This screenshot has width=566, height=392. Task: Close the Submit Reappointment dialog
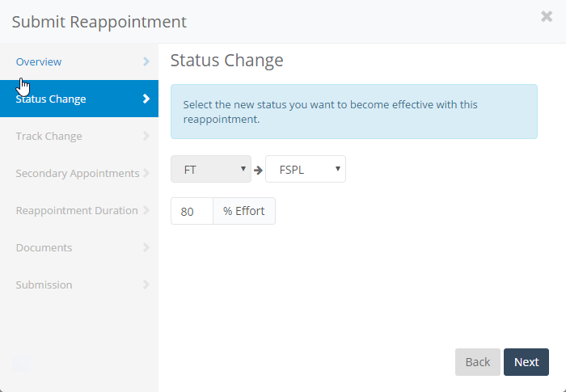tap(547, 17)
